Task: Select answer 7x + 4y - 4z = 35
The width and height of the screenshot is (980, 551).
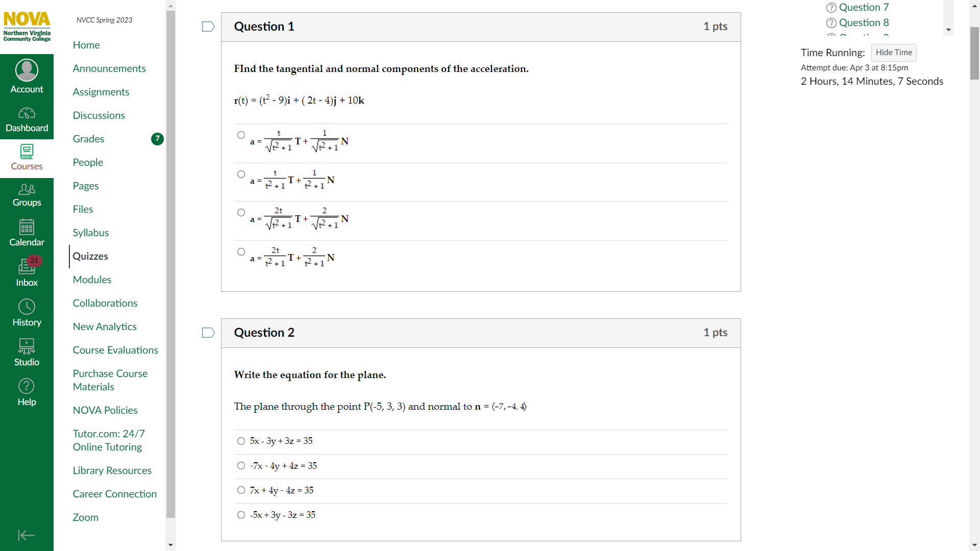Action: 240,490
